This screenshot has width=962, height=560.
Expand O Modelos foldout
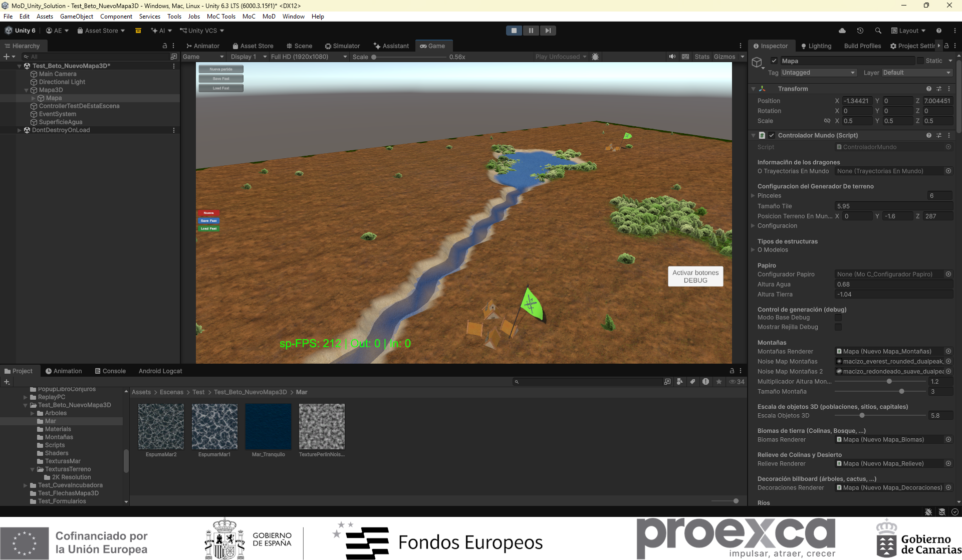(x=753, y=250)
